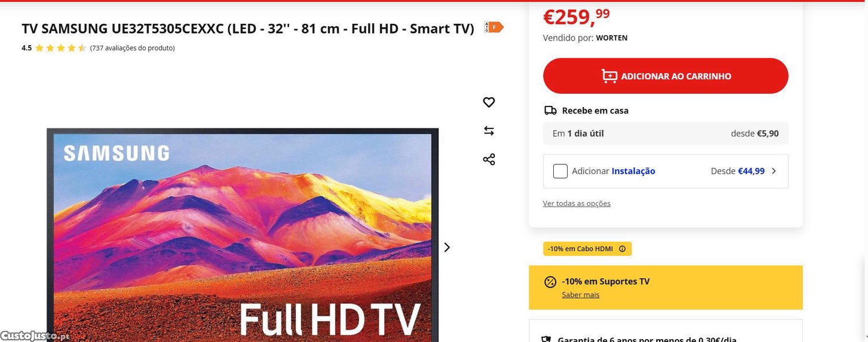Click the delivery truck icon near Recebe em casa
868x342 pixels.
point(550,111)
